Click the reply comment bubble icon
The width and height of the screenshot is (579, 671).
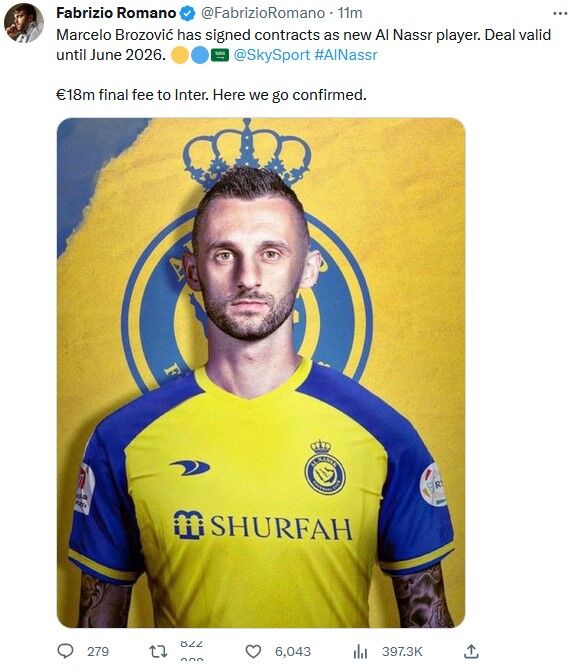point(65,651)
